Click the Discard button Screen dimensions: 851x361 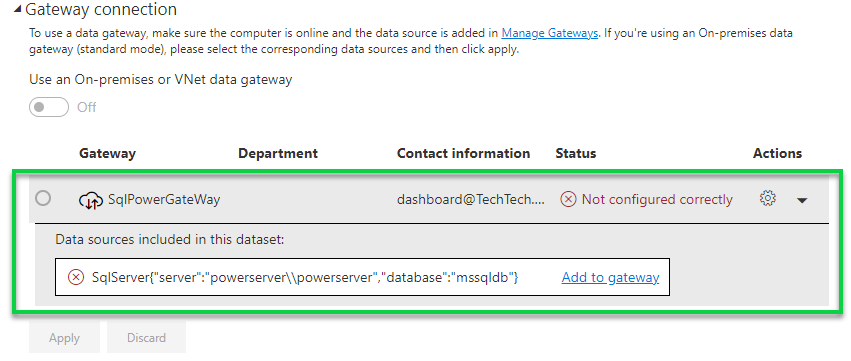point(147,338)
